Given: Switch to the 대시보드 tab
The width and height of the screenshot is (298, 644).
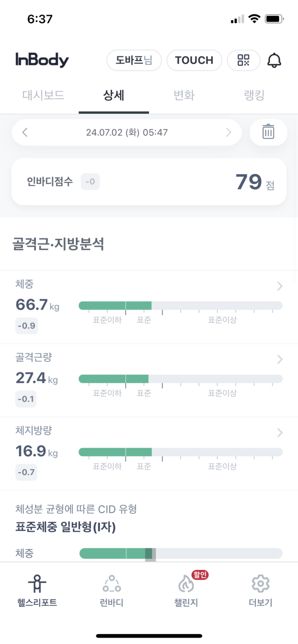Looking at the screenshot, I should pyautogui.click(x=43, y=95).
